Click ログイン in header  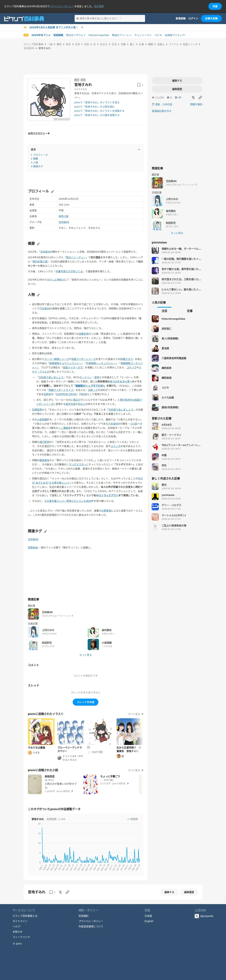193,19
